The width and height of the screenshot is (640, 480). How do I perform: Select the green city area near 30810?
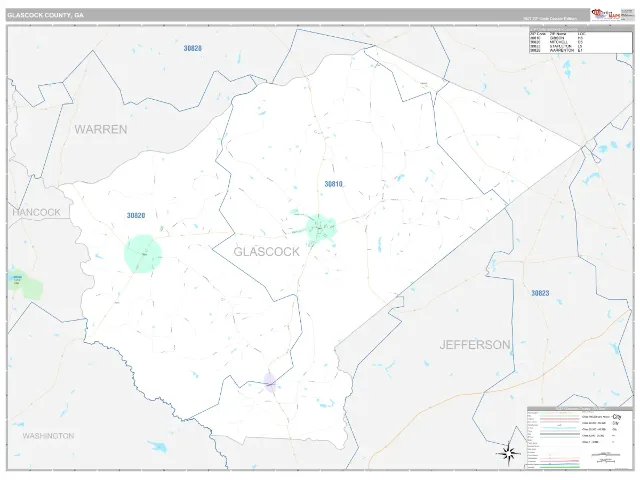321,229
